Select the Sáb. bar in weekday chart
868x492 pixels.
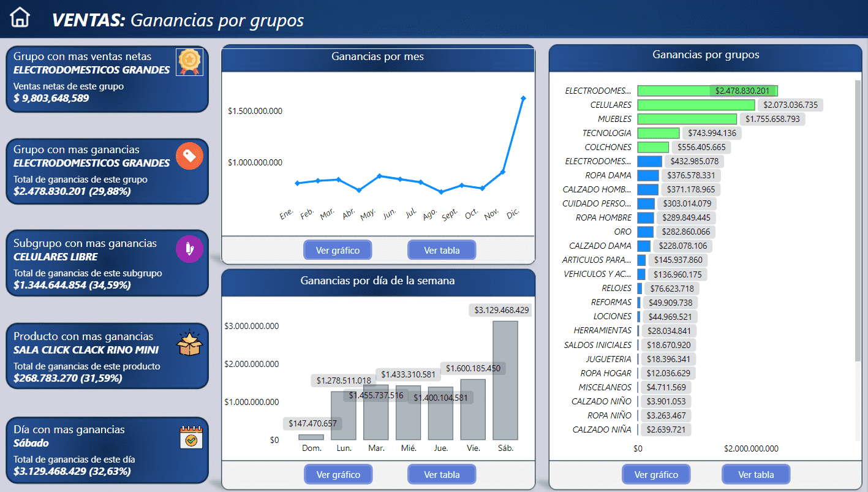point(505,380)
